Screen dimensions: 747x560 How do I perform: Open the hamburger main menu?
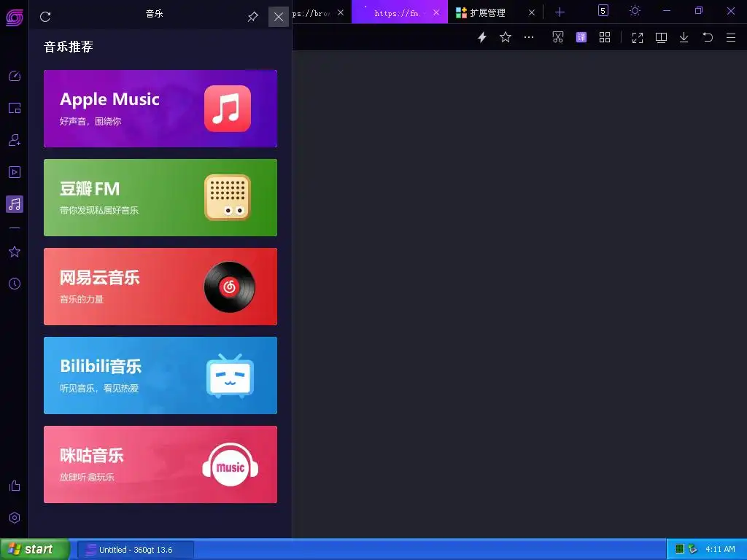[x=731, y=37]
